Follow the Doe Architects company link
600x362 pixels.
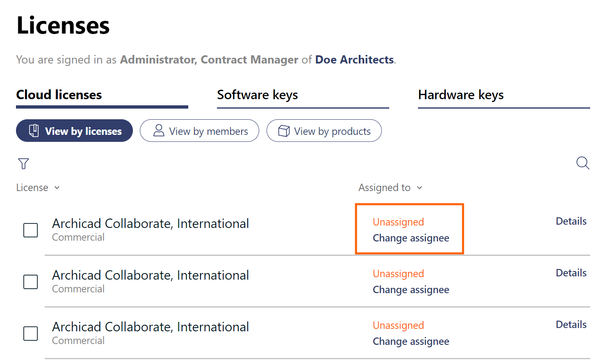pyautogui.click(x=354, y=60)
